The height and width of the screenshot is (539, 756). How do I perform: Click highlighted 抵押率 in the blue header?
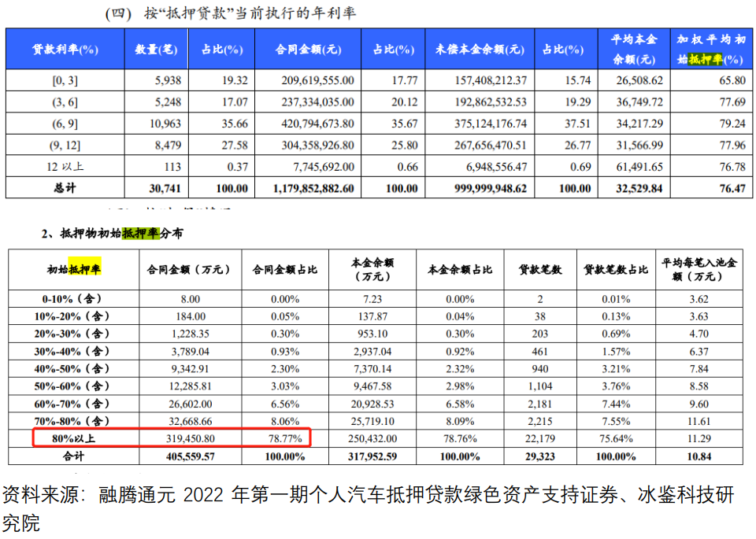(706, 59)
